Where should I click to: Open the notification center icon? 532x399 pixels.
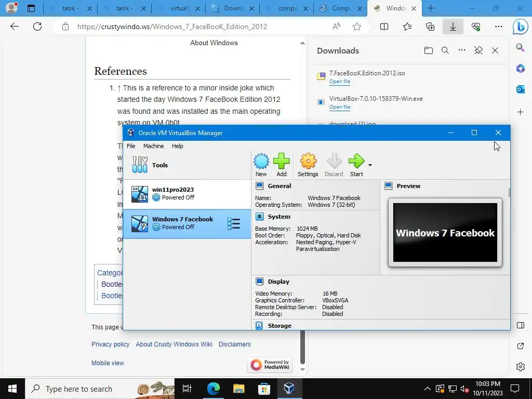click(x=515, y=389)
